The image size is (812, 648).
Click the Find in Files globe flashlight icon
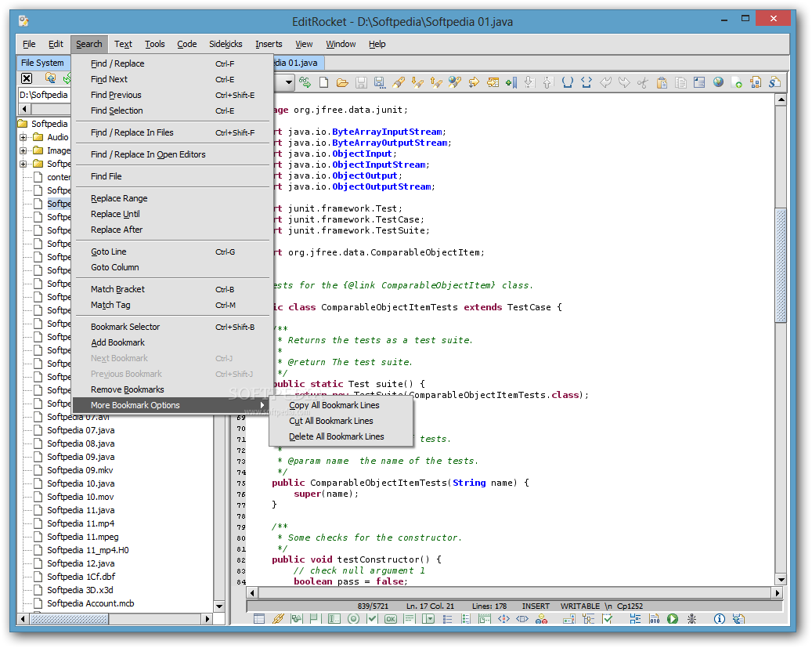tap(455, 82)
